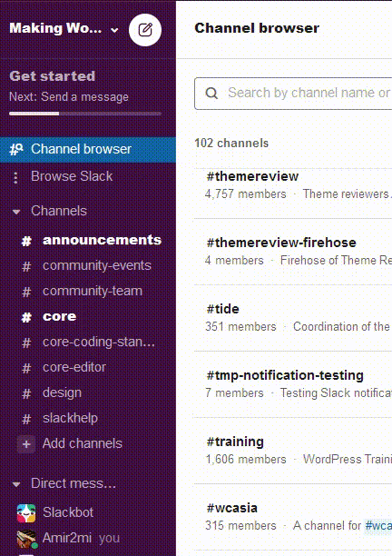Select Channel browser in sidebar
This screenshot has height=556, width=392.
click(x=88, y=149)
